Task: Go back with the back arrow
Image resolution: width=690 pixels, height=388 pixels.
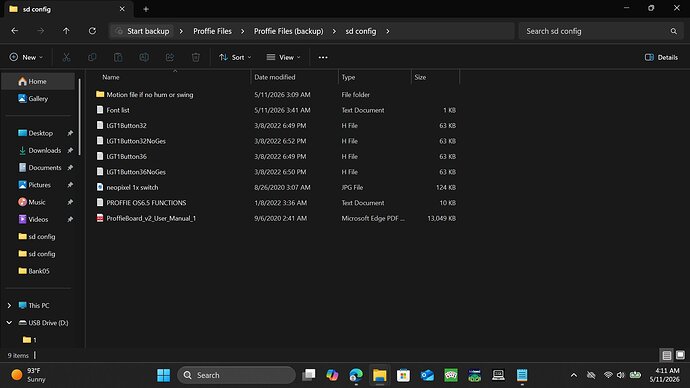Action: point(15,31)
